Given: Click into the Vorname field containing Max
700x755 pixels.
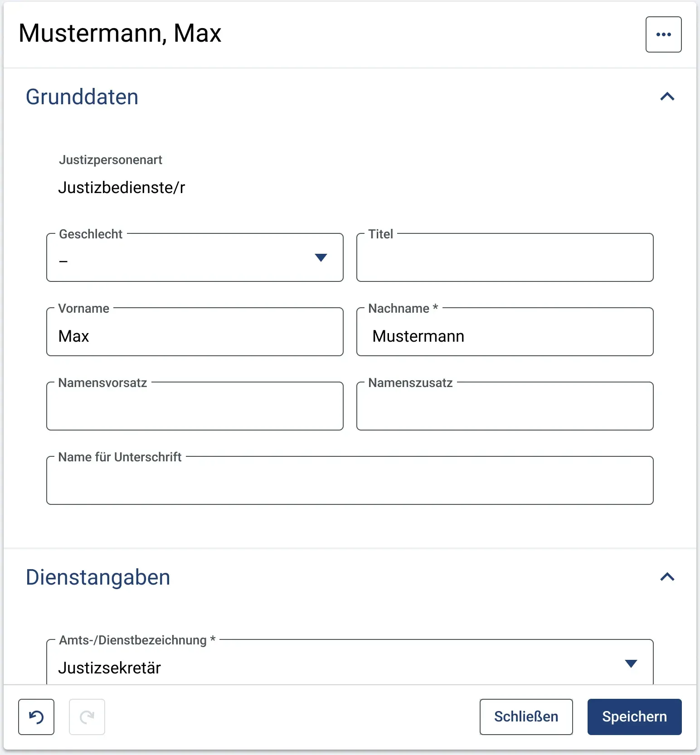Looking at the screenshot, I should [x=195, y=332].
